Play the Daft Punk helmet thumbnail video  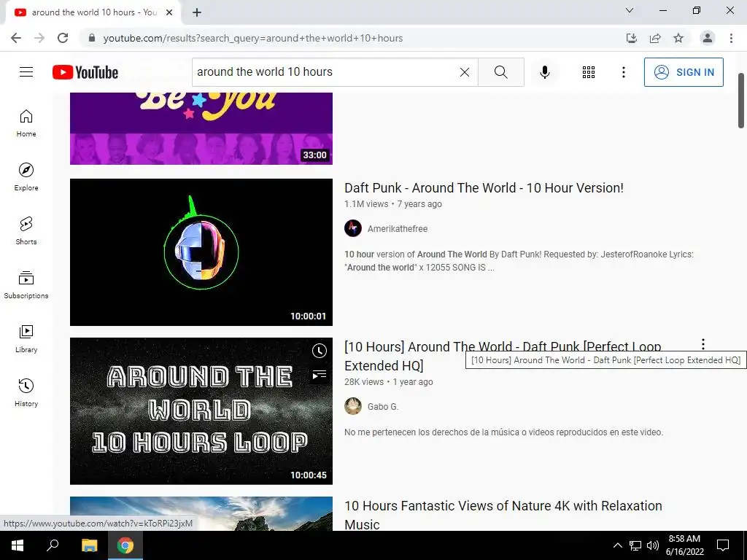(201, 252)
